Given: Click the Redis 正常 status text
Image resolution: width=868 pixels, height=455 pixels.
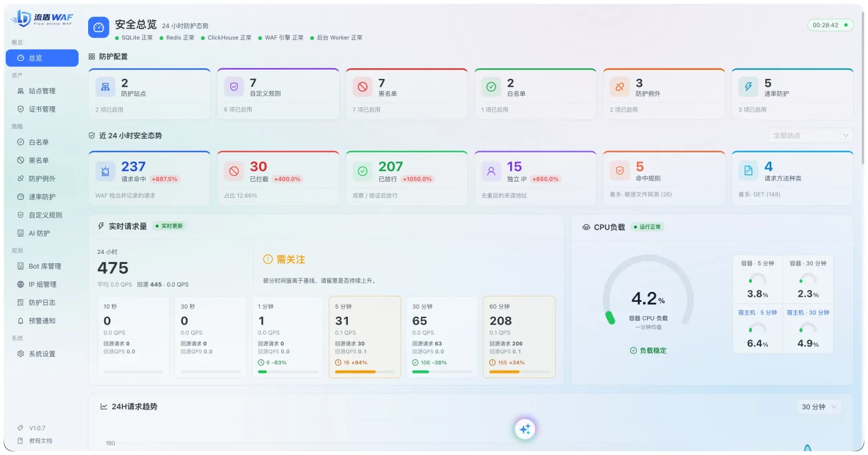Looking at the screenshot, I should [180, 38].
